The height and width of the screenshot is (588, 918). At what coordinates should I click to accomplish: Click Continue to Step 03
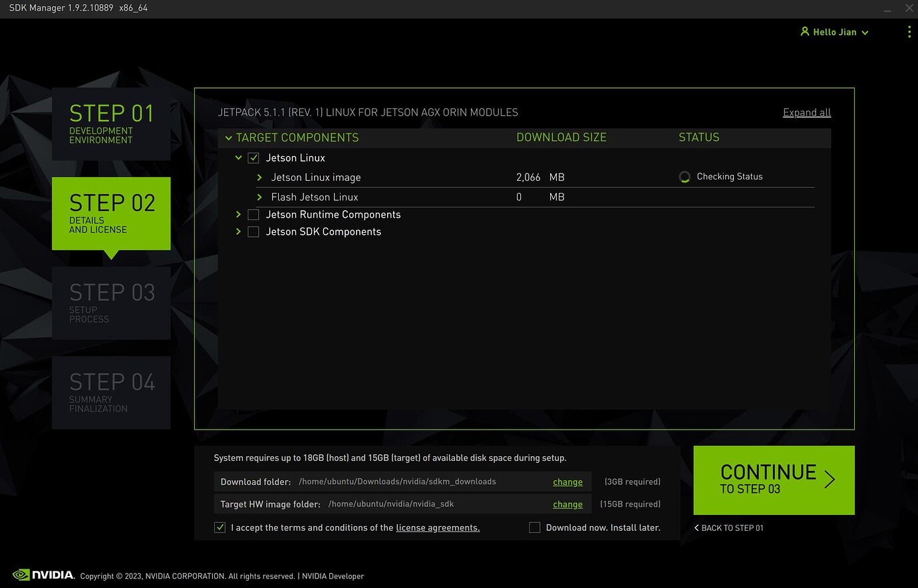point(773,480)
